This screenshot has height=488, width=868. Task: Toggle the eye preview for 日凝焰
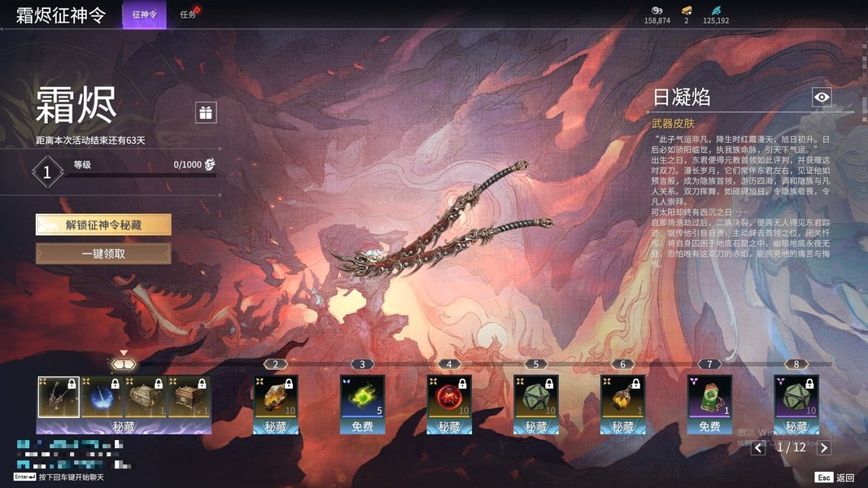click(x=822, y=97)
